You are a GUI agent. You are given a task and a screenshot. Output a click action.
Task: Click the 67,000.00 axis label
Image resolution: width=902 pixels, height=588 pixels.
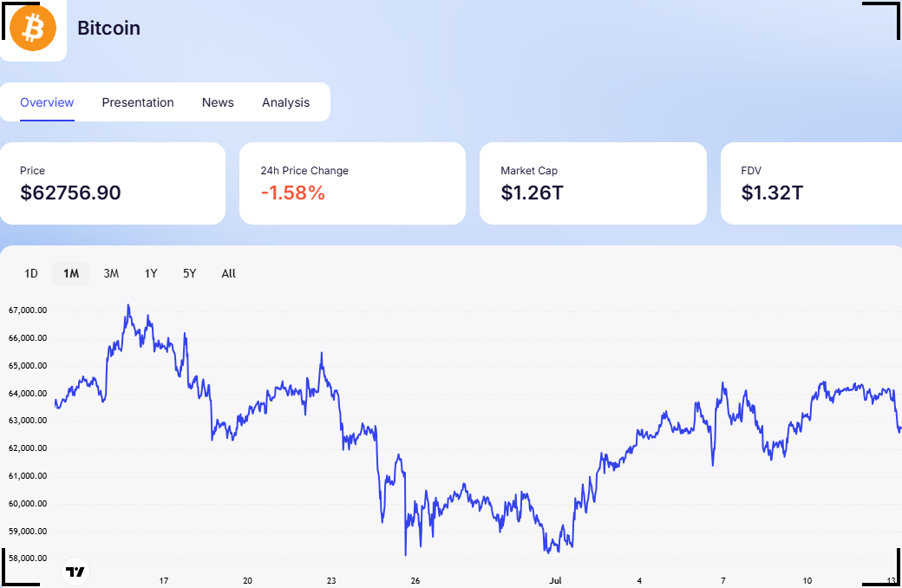pos(28,310)
